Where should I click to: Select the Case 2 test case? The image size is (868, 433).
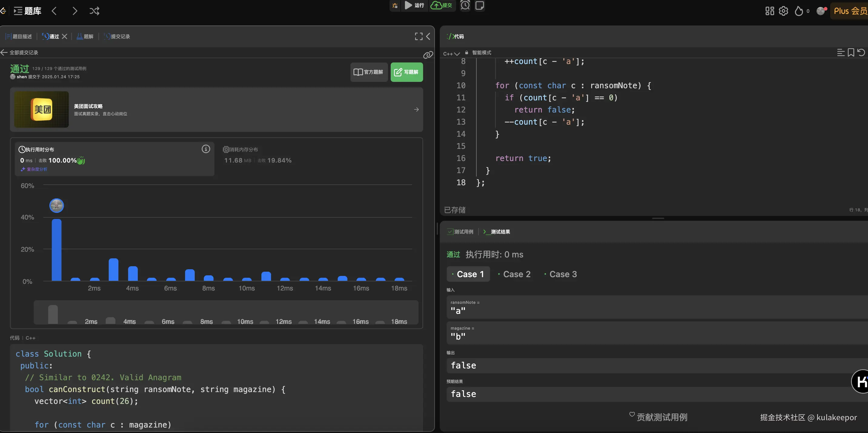click(515, 274)
